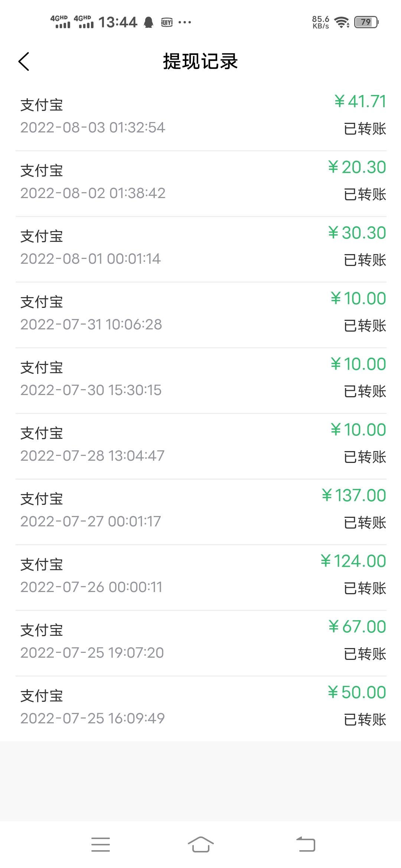Tap the battery indicator showing 79
This screenshot has height=868, width=401.
coord(366,22)
